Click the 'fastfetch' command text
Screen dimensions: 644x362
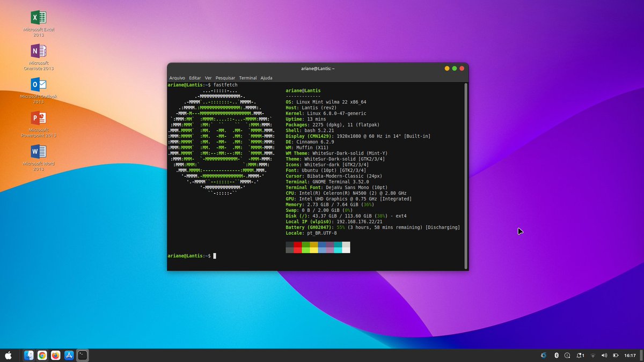click(225, 85)
